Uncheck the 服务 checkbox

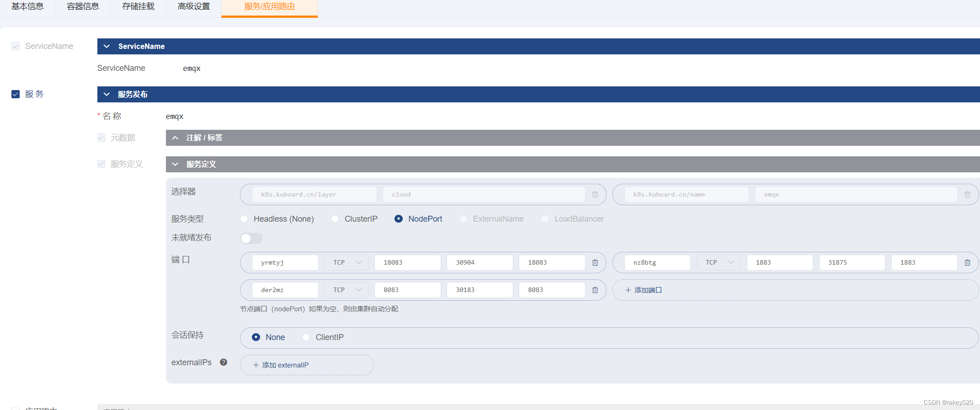pos(16,95)
